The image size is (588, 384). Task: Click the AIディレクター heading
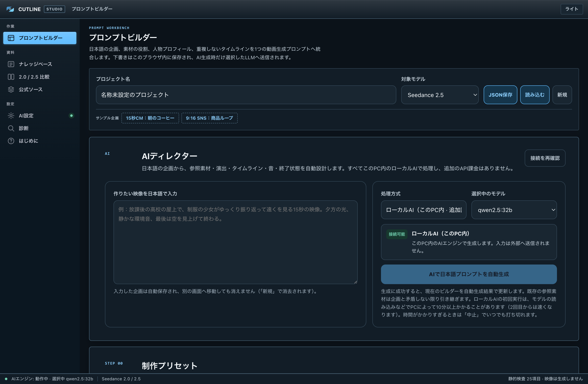169,156
